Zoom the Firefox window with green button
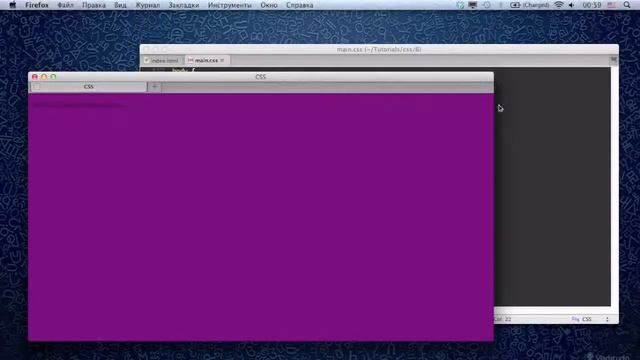 tap(53, 77)
